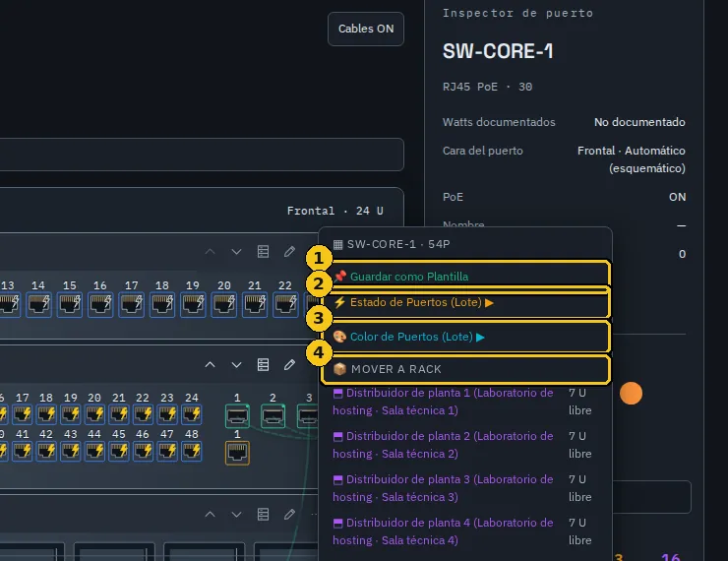Select PoE port 42
This screenshot has width=728, height=561.
click(46, 451)
